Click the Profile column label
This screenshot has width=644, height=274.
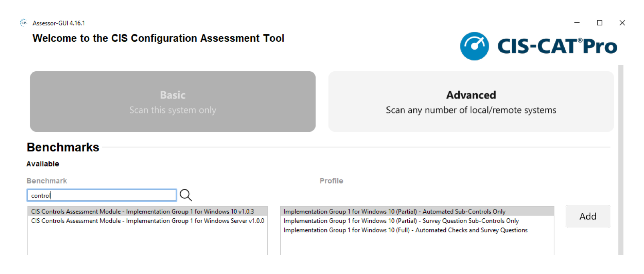coord(331,181)
